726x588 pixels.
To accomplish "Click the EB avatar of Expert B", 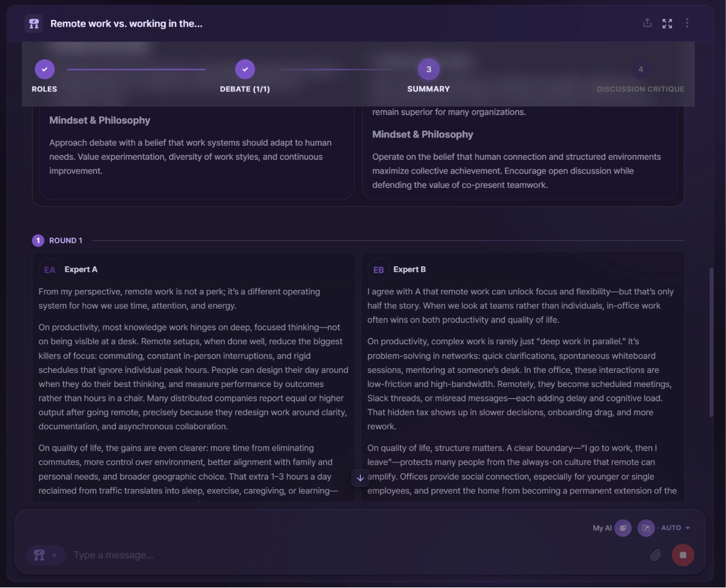I will tap(378, 270).
